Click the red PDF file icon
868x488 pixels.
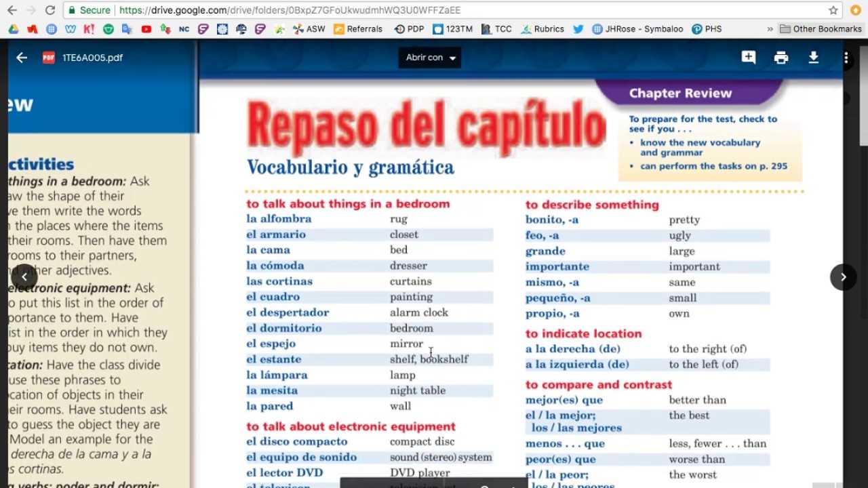(48, 58)
